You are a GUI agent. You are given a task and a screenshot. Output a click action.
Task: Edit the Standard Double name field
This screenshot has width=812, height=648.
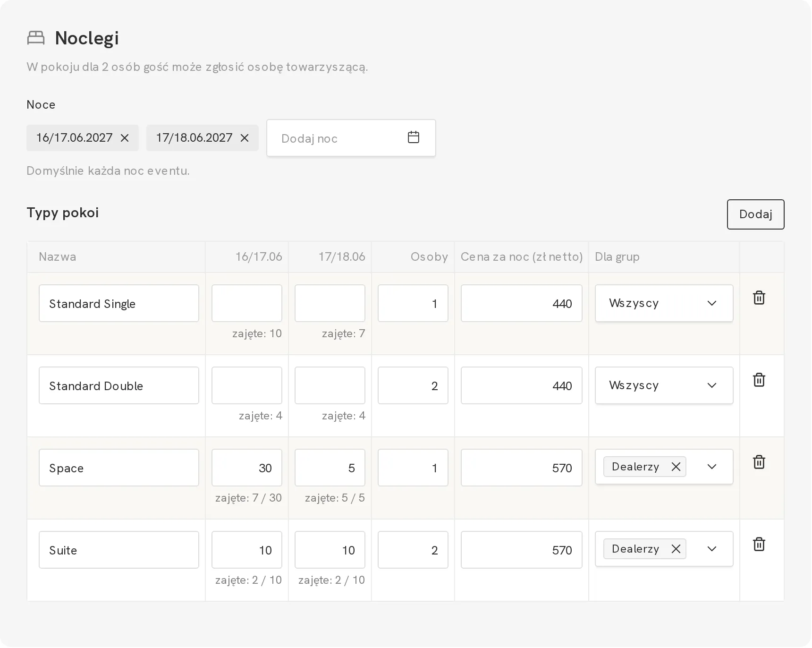(119, 385)
